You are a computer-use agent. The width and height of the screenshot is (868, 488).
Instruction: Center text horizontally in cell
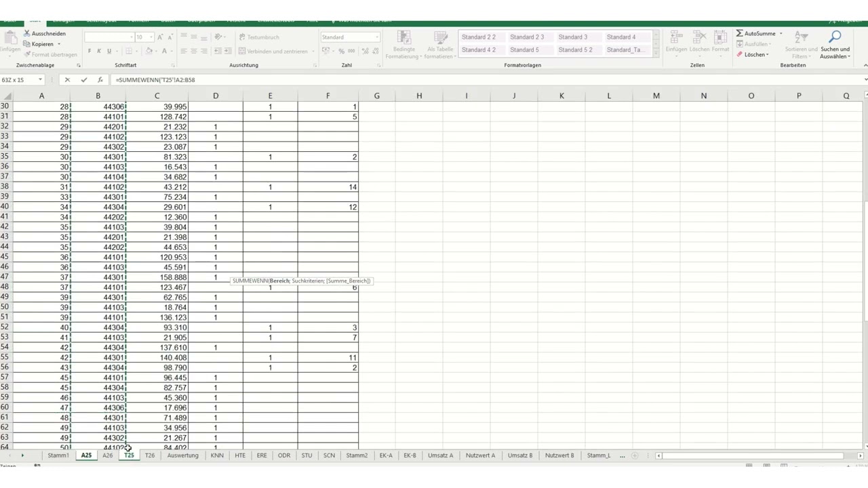pyautogui.click(x=194, y=52)
